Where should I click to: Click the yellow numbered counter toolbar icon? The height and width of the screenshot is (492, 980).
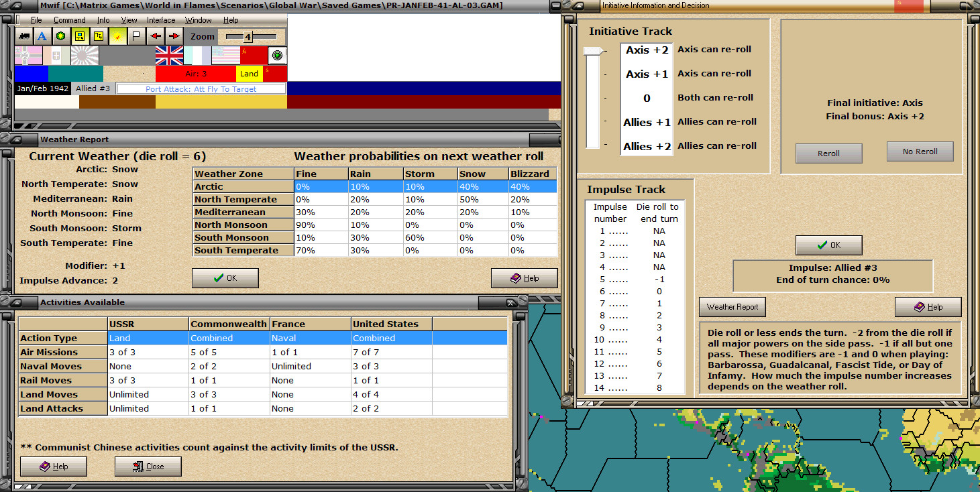(x=99, y=36)
